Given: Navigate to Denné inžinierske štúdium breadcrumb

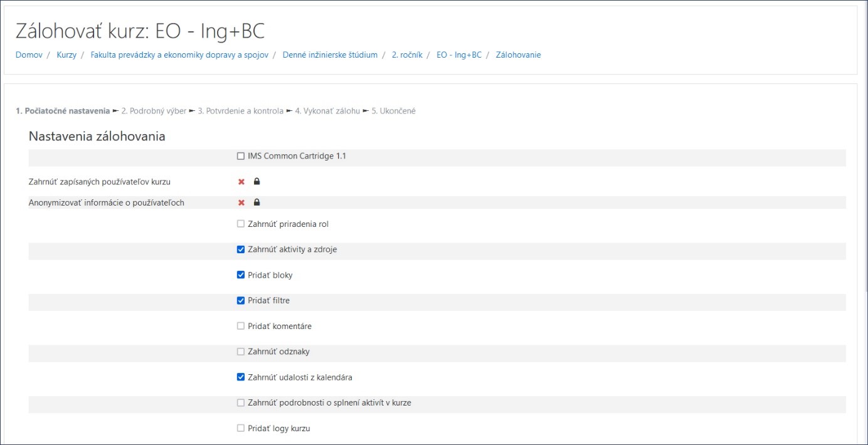Looking at the screenshot, I should click(330, 55).
